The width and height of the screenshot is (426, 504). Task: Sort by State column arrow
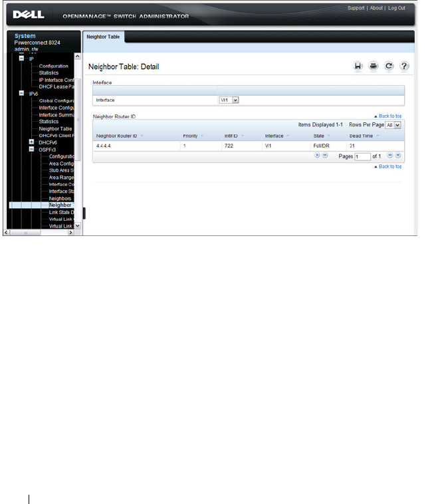coord(329,136)
